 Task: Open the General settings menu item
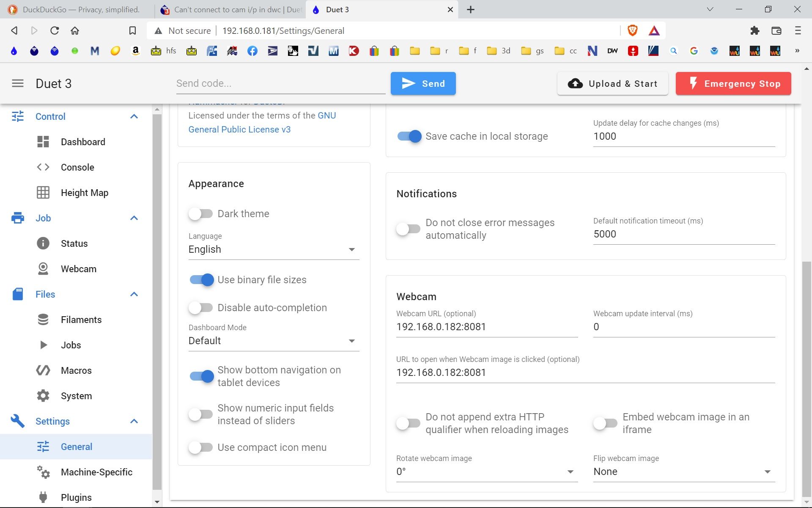click(x=76, y=447)
